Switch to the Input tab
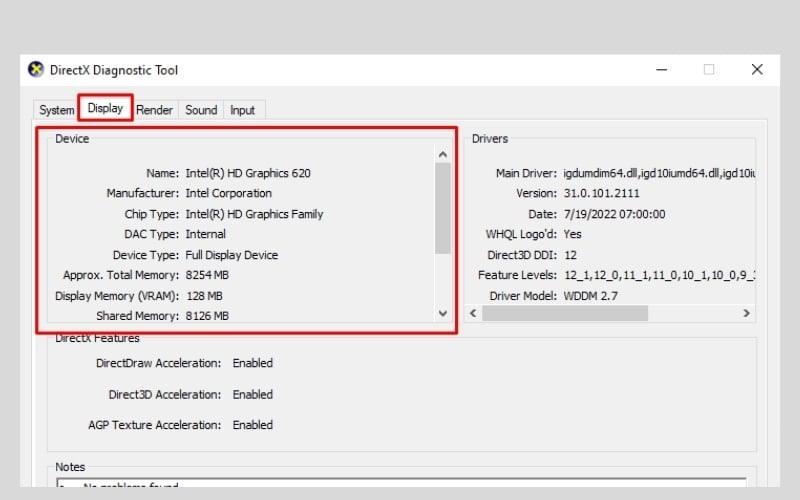The width and height of the screenshot is (800, 500). pos(243,110)
